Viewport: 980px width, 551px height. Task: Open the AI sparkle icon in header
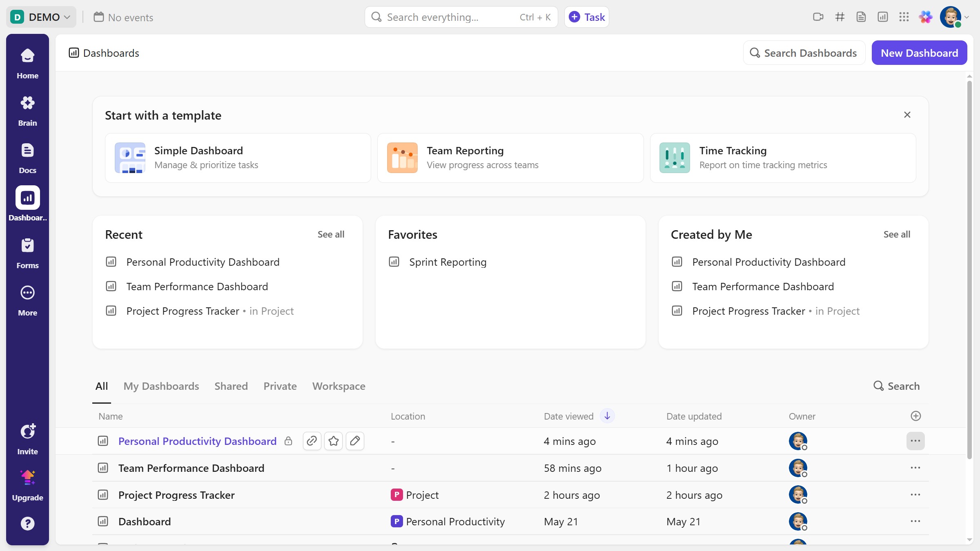(926, 17)
